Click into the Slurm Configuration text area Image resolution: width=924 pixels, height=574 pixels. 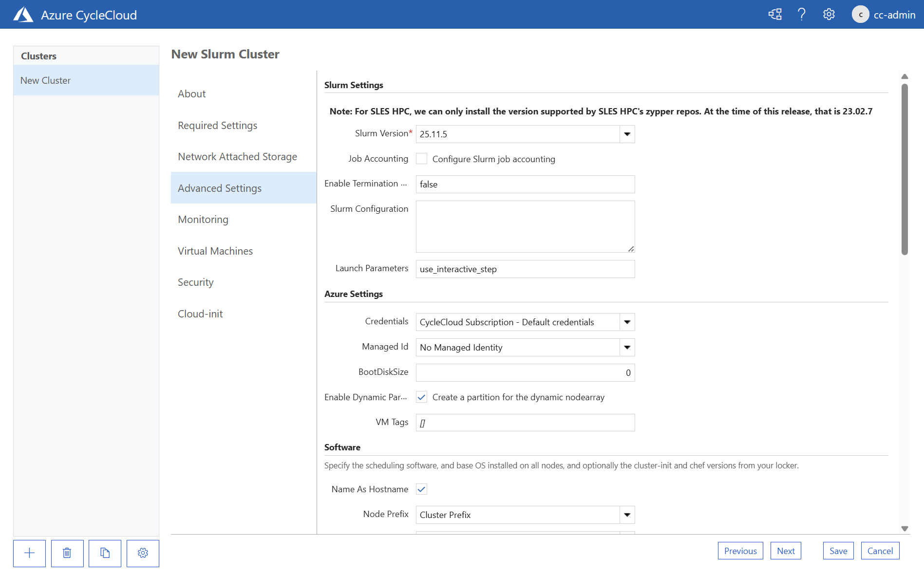point(525,226)
